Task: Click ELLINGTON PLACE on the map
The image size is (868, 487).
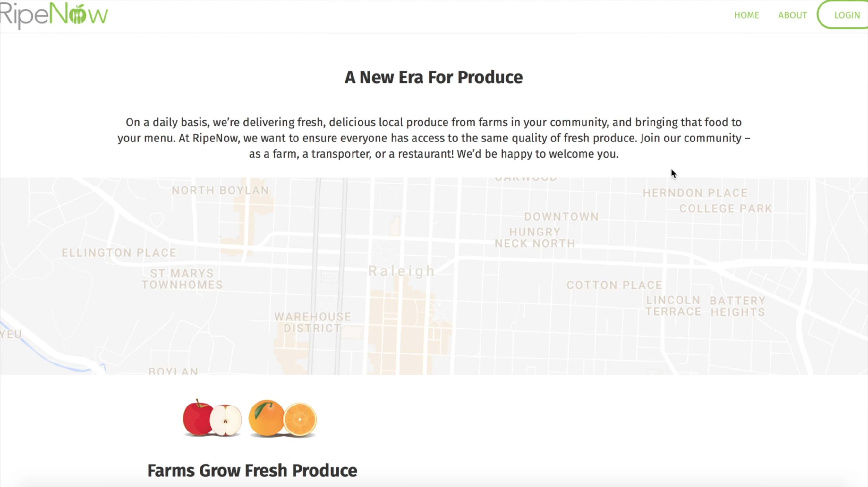Action: tap(119, 253)
